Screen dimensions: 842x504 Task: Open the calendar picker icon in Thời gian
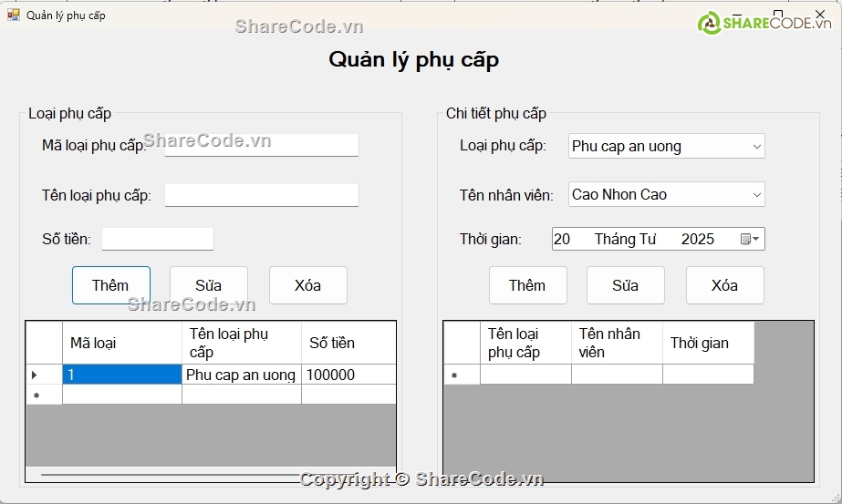[x=749, y=240]
